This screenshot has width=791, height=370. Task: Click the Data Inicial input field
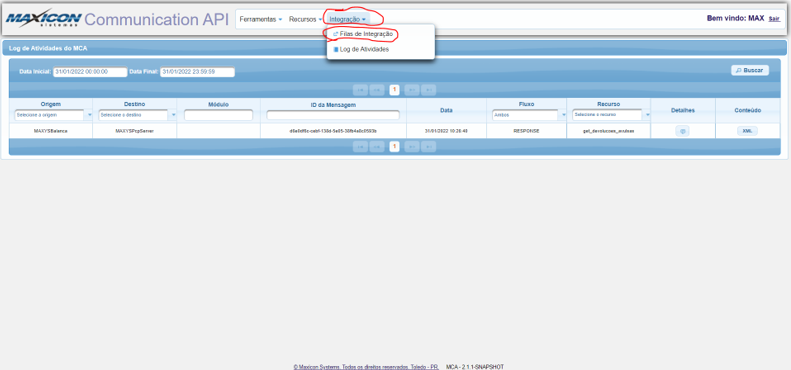tap(90, 72)
